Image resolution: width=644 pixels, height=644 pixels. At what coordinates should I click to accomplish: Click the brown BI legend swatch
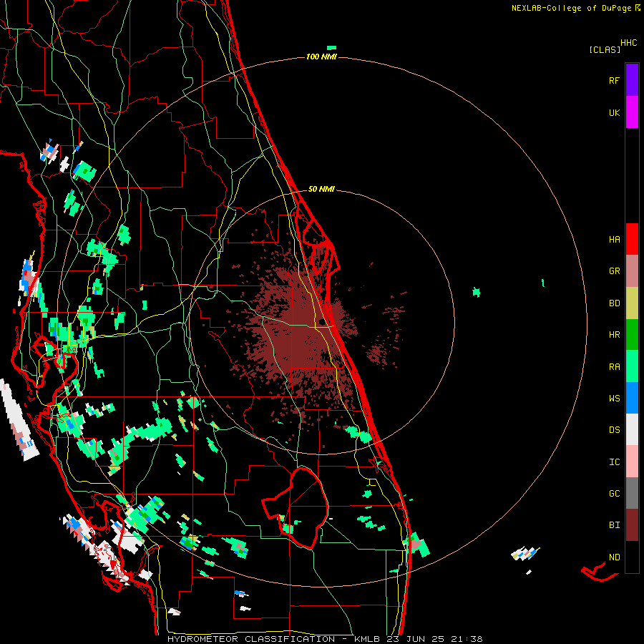pyautogui.click(x=632, y=525)
